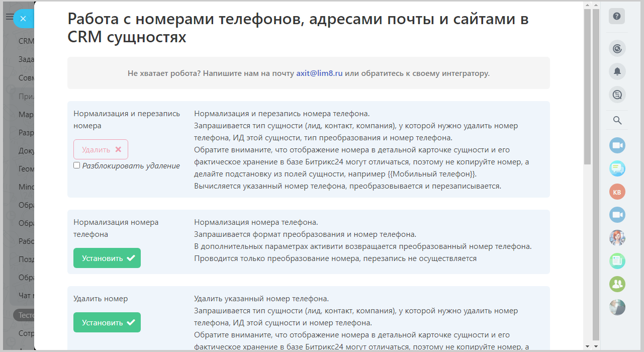Image resolution: width=644 pixels, height=352 pixels.
Task: Open Мар… item in left menu
Action: point(26,115)
